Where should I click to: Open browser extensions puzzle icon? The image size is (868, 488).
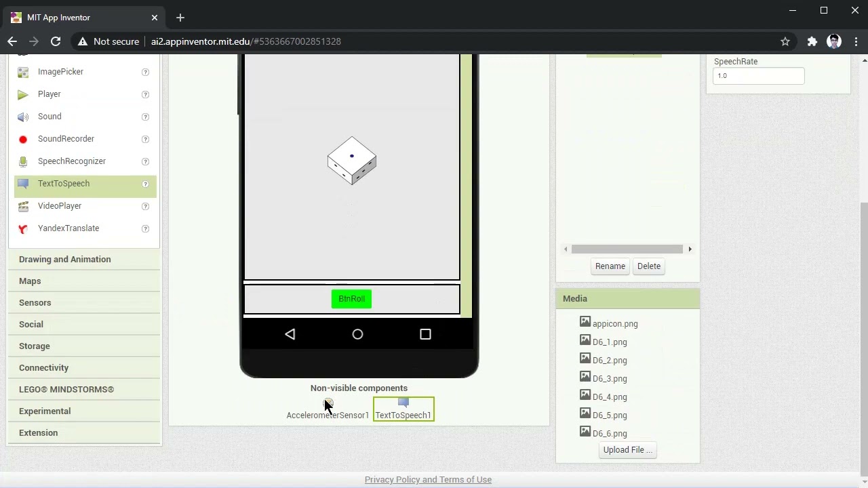812,41
